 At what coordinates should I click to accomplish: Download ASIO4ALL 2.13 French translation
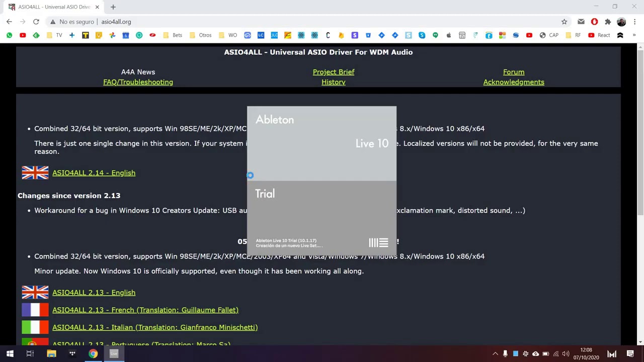tap(145, 310)
